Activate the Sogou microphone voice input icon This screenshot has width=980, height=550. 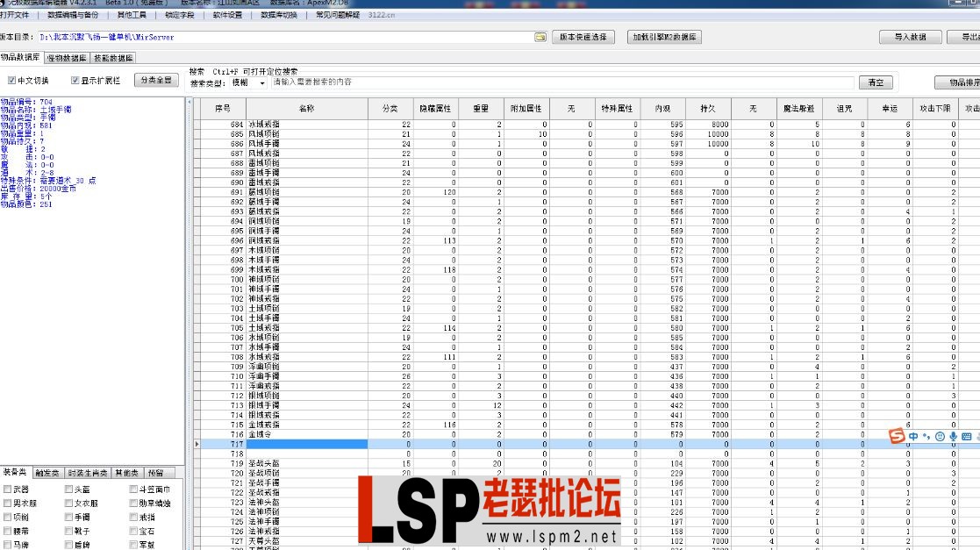click(x=953, y=436)
